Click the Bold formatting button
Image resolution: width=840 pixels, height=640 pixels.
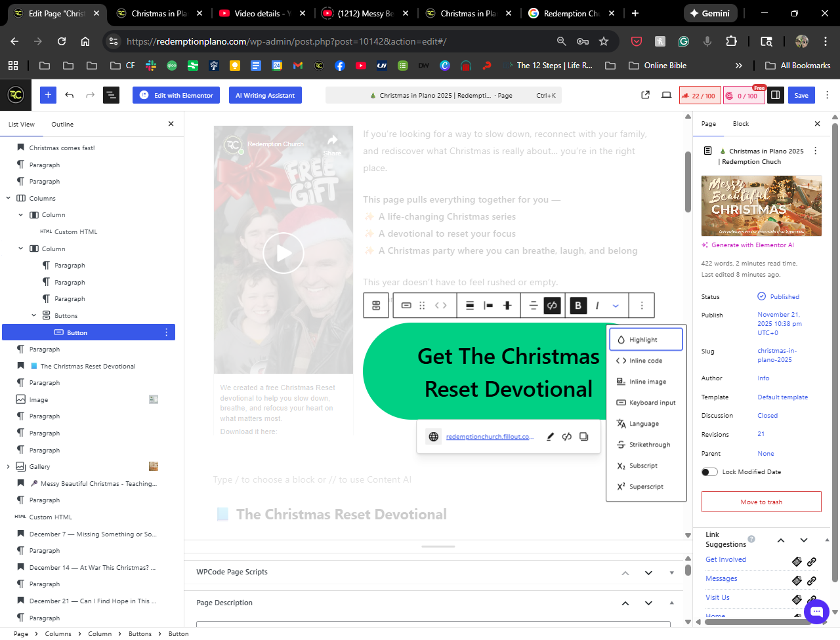[x=578, y=306]
